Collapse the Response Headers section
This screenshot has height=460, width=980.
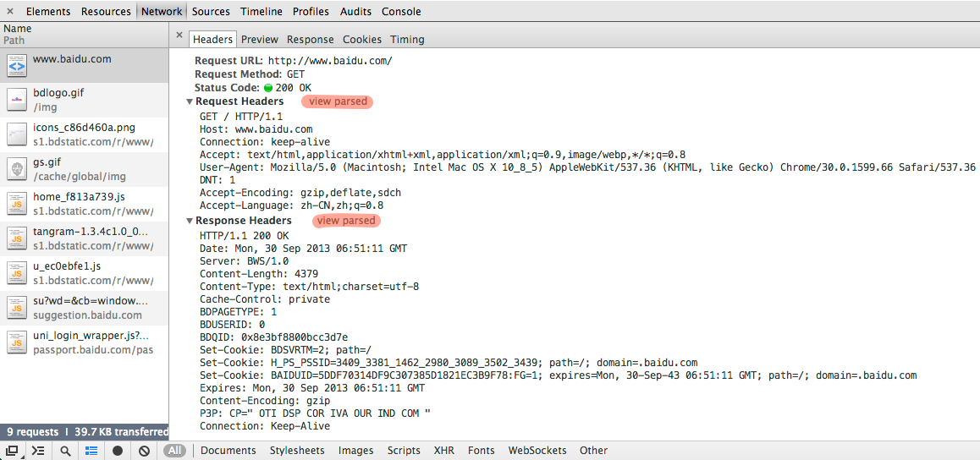[189, 221]
